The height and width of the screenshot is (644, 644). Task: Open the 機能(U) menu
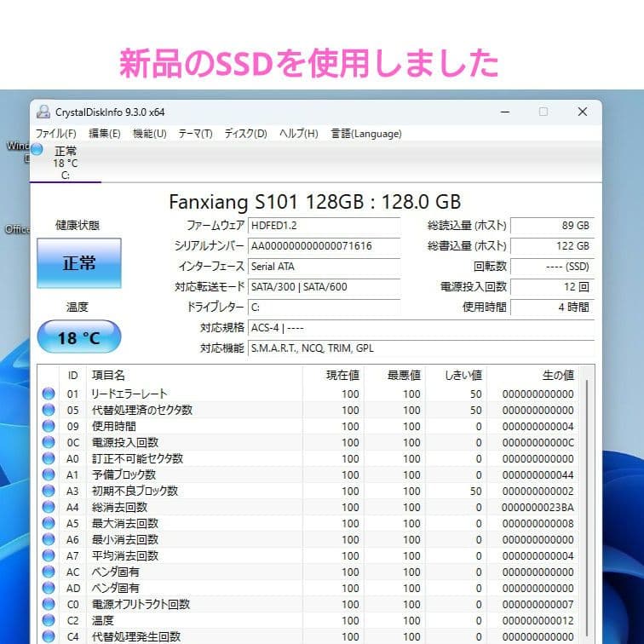pyautogui.click(x=150, y=134)
